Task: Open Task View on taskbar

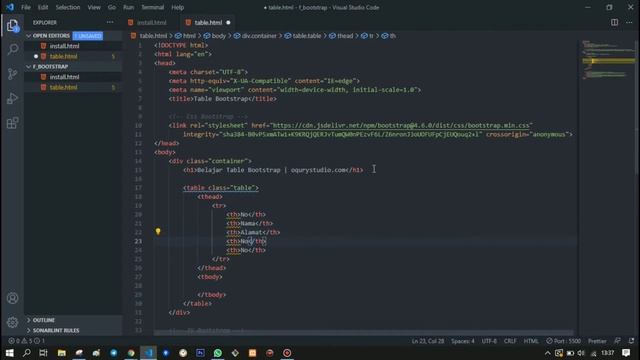Action: 44,353
